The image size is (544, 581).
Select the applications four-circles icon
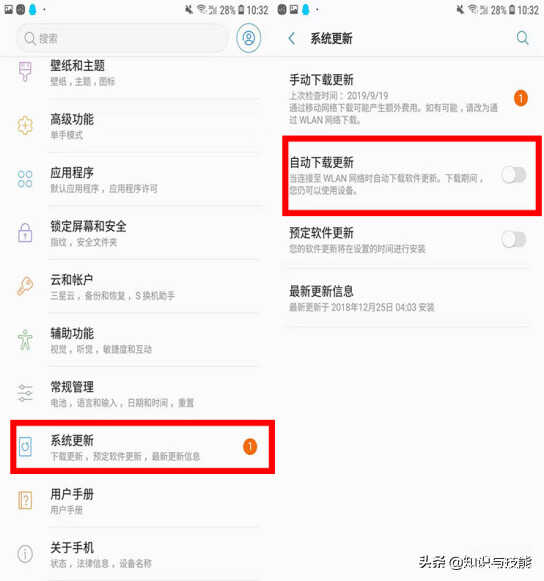(25, 179)
